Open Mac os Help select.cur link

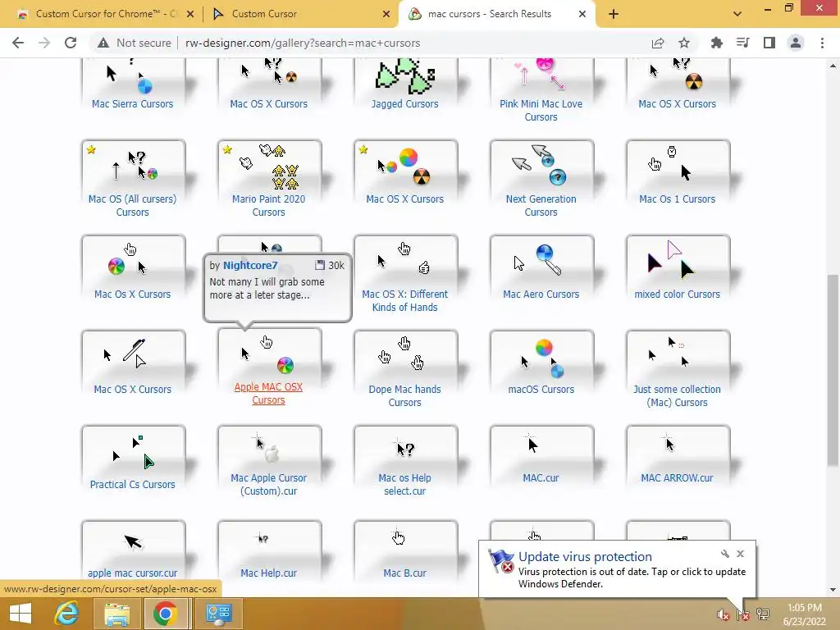coord(404,484)
